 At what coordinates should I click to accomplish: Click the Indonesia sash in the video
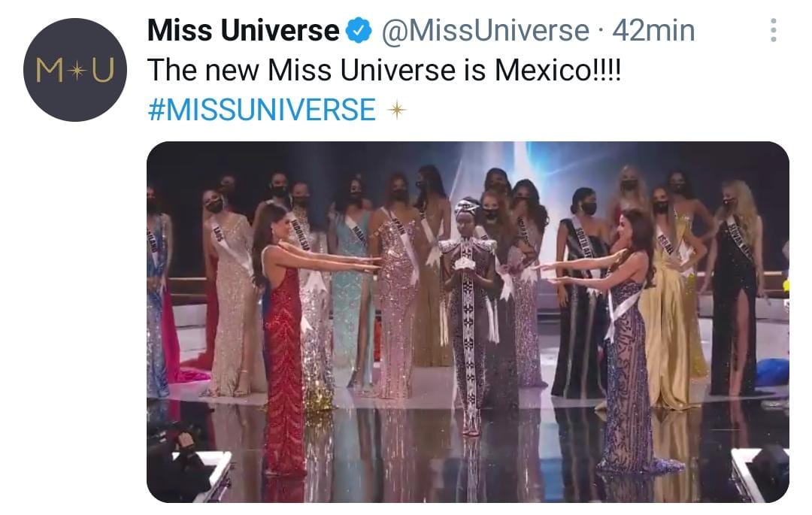[299, 234]
